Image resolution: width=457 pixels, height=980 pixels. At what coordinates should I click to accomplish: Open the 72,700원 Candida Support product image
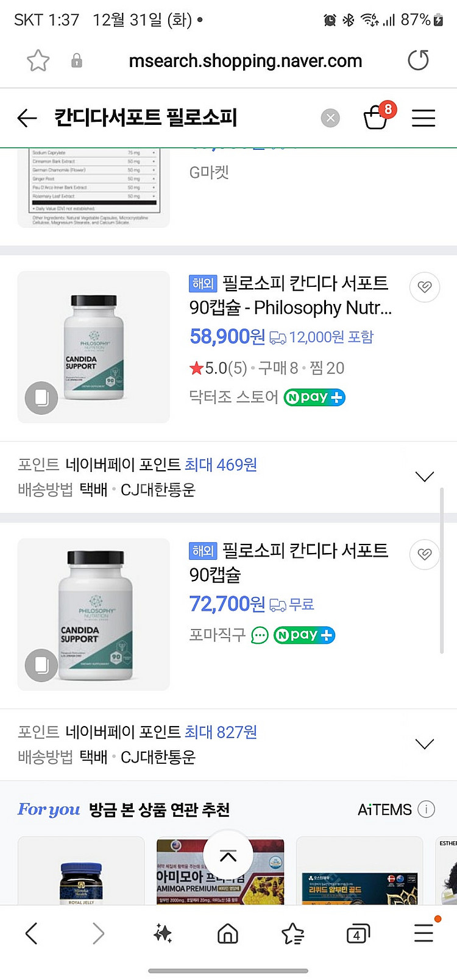pyautogui.click(x=94, y=614)
